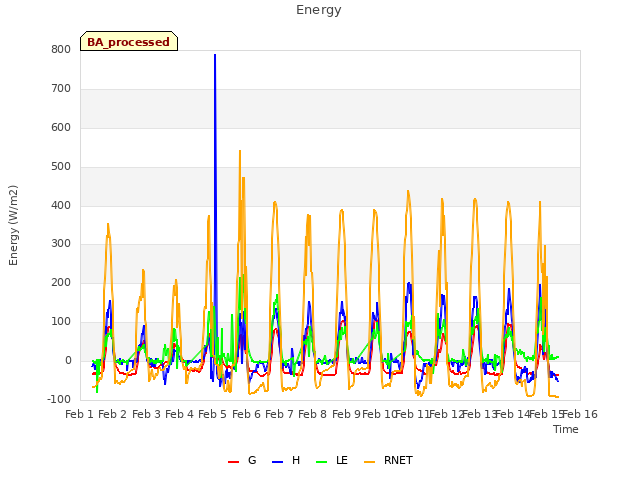The height and width of the screenshot is (480, 640).
Task: Click the orange RNET peak above 500 on Feb 6
Action: (240, 151)
